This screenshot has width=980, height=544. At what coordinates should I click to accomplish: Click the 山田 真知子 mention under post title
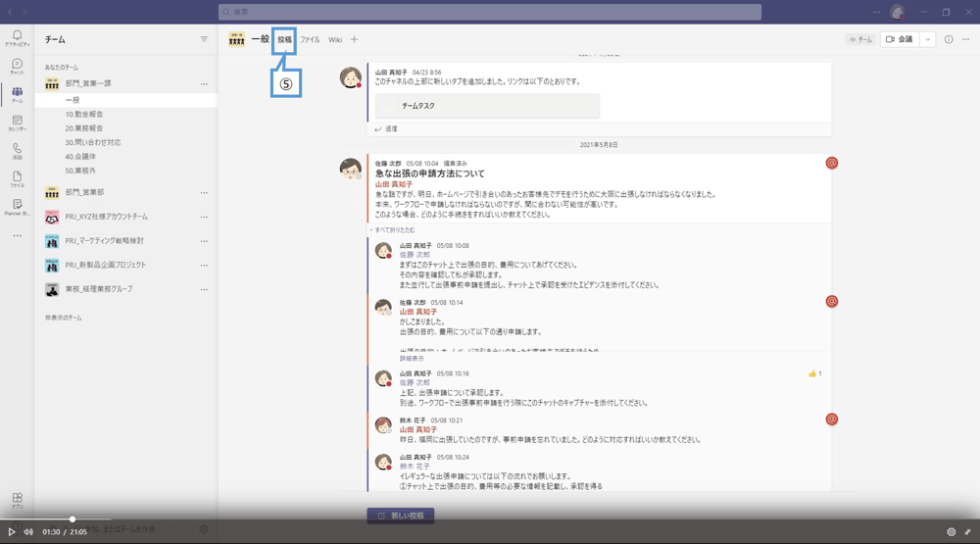[394, 184]
